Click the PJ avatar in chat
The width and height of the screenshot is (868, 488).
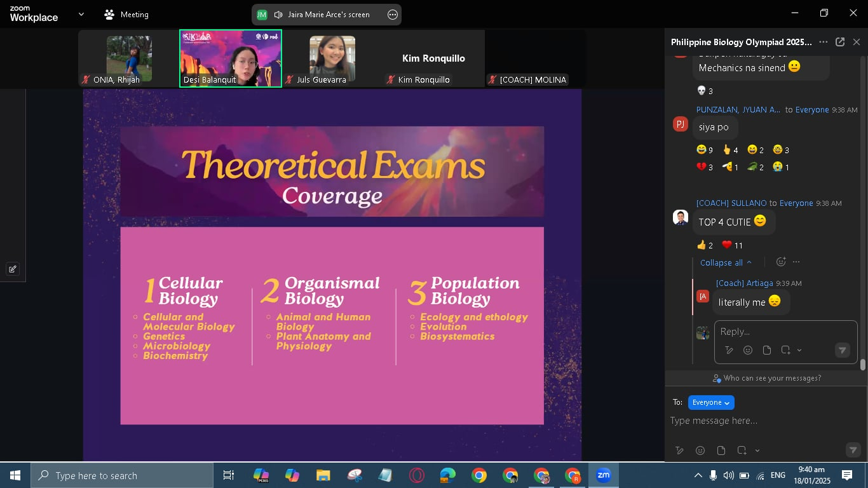click(680, 124)
